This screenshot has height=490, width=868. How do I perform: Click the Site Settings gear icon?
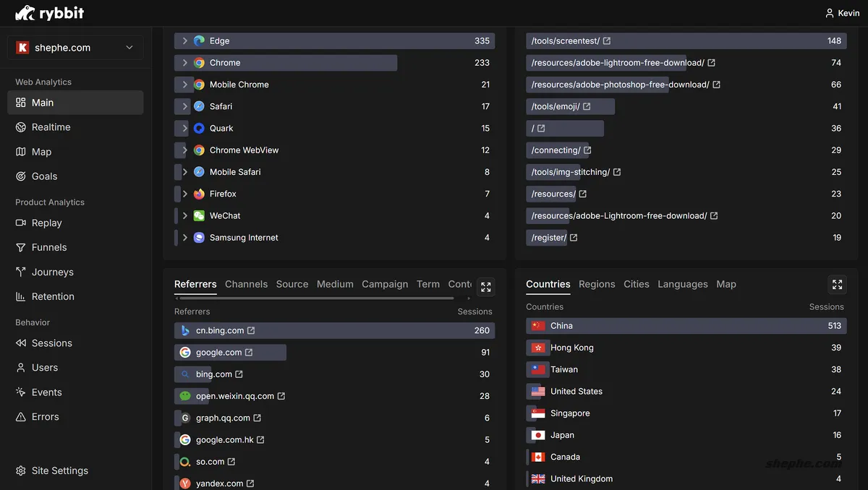[21, 470]
